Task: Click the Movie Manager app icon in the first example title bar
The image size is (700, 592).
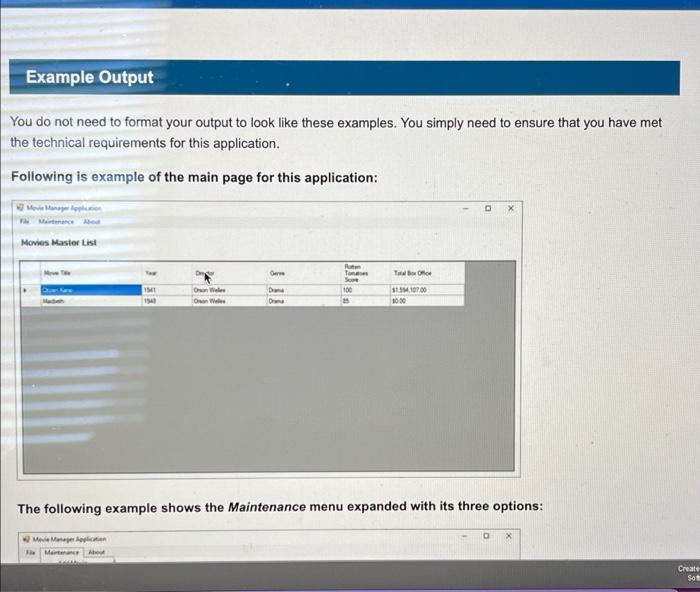Action: [20, 208]
